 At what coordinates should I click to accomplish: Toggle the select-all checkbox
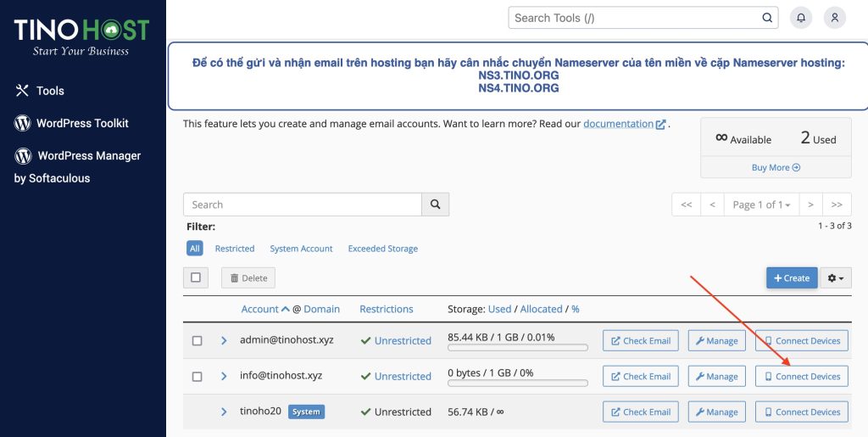tap(196, 277)
